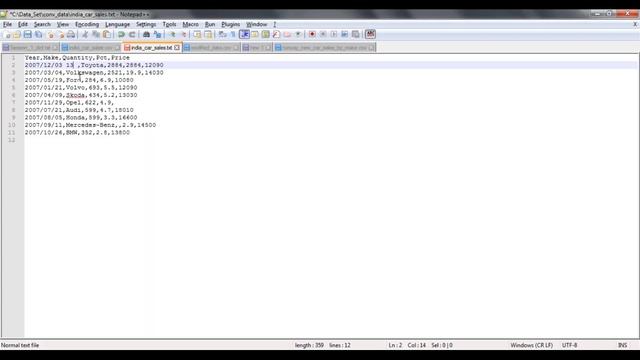Open the Macro menu

pyautogui.click(x=190, y=24)
